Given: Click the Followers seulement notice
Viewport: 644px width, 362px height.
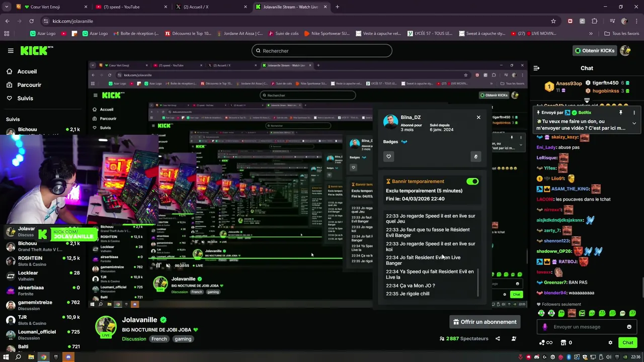Looking at the screenshot, I should click(558, 304).
